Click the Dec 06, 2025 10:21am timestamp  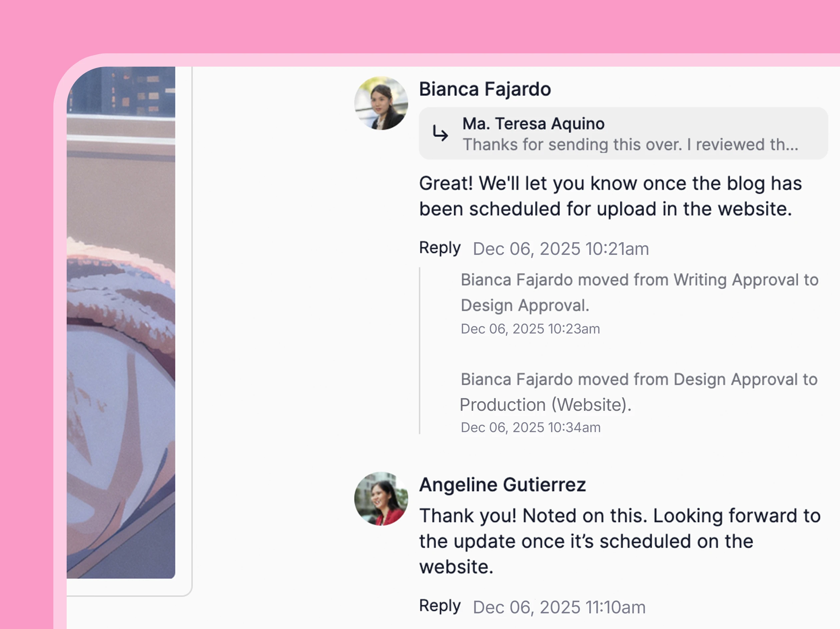point(561,249)
